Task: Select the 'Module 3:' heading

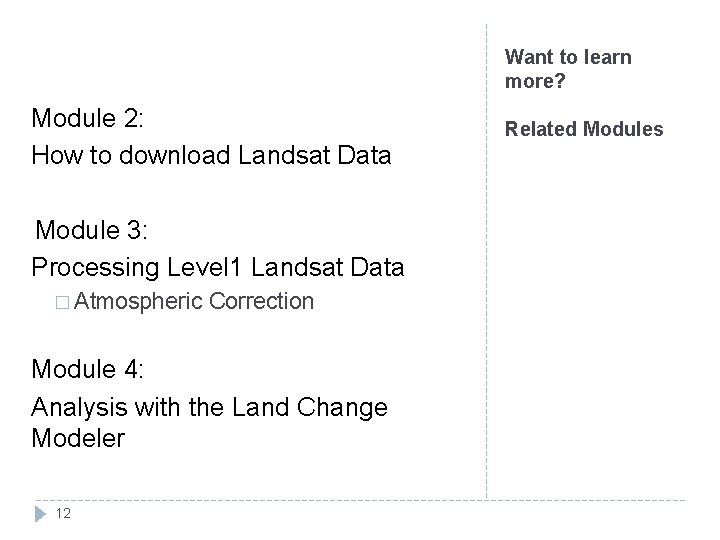Action: [x=91, y=230]
